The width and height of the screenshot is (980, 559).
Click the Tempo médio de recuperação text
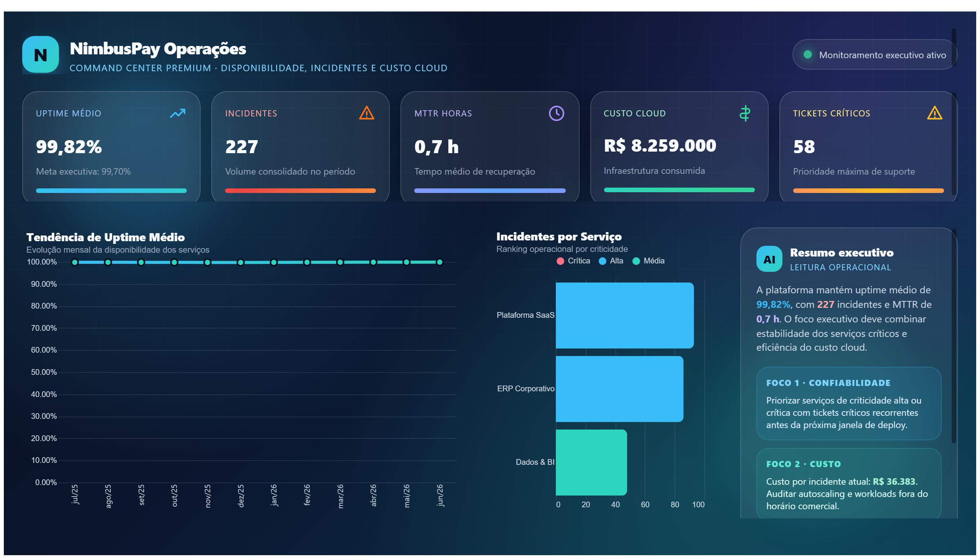tap(474, 171)
